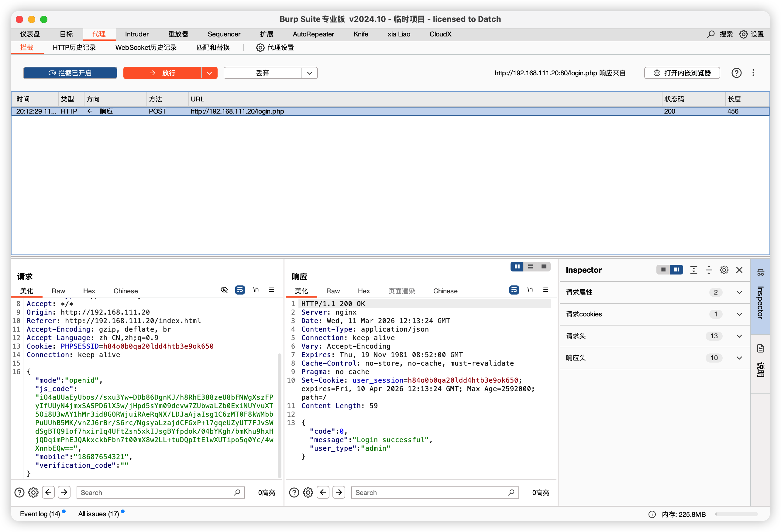
Task: Click Inspector settings gear icon
Action: pos(724,270)
